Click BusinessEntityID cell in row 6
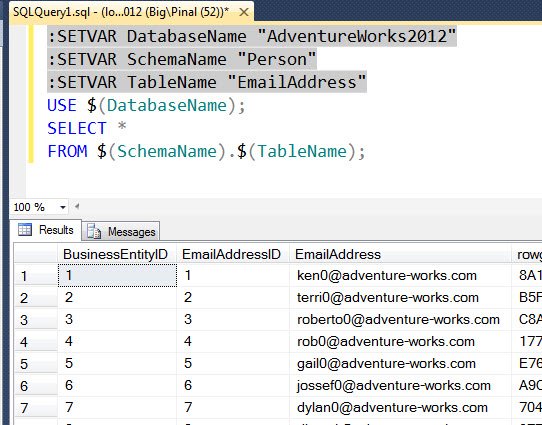Viewport: 542px width, 425px height. click(117, 385)
